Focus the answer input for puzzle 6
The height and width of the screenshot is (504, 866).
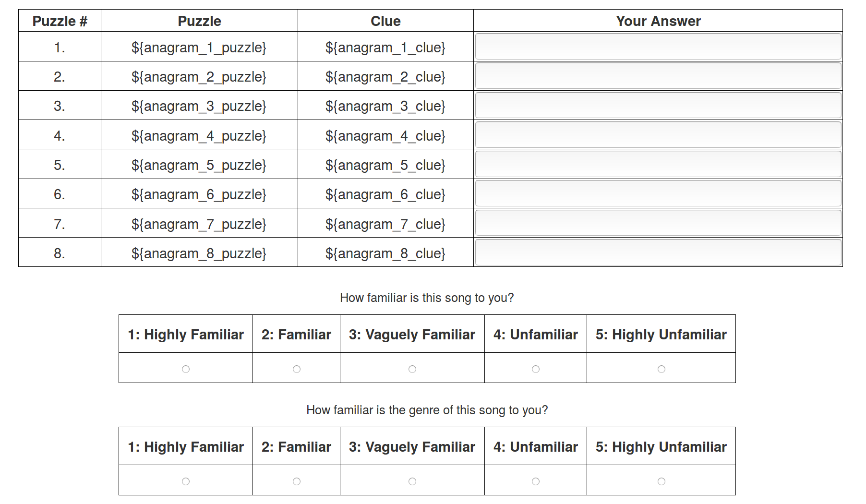[x=658, y=193]
